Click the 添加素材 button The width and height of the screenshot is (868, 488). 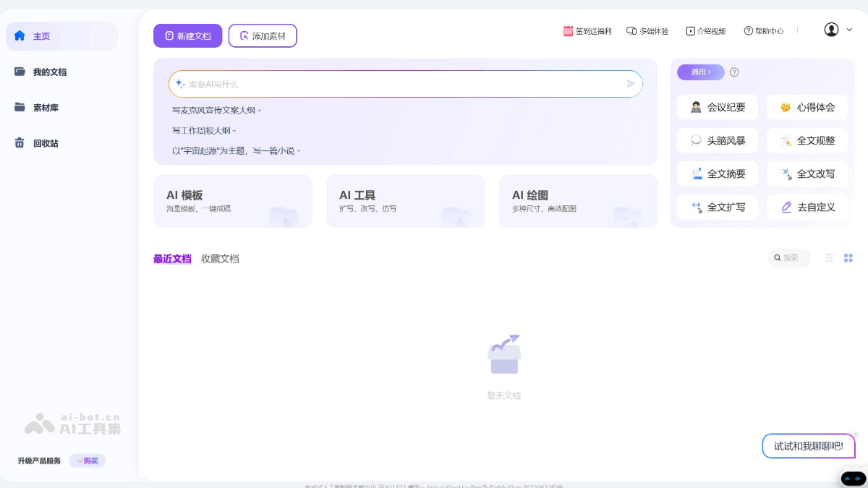point(263,35)
